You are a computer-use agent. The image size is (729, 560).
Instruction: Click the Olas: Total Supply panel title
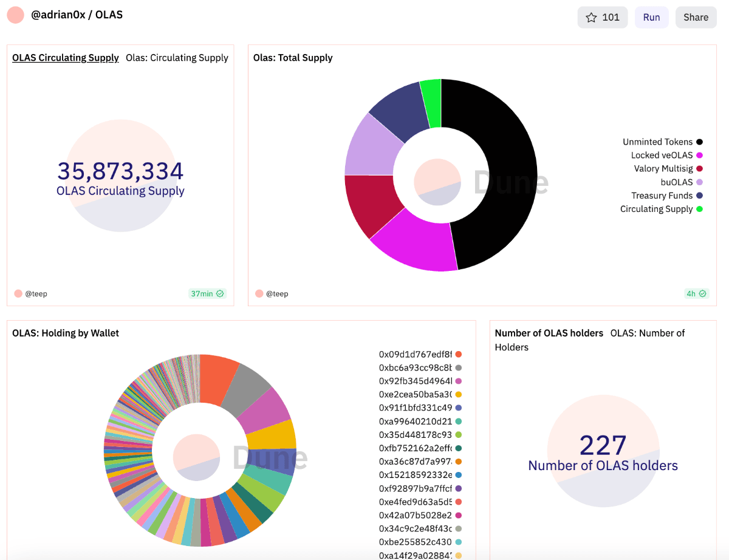(293, 58)
